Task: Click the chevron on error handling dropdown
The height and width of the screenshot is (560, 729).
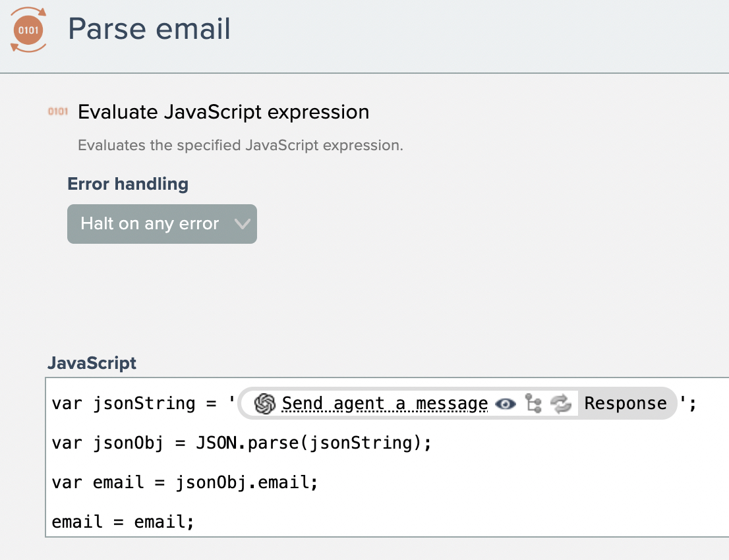Action: pos(243,224)
